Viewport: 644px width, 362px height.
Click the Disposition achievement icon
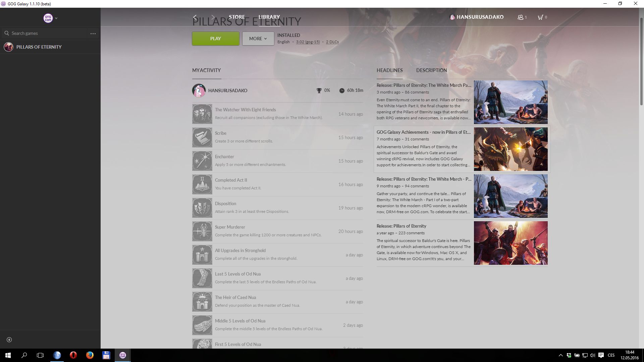click(202, 208)
